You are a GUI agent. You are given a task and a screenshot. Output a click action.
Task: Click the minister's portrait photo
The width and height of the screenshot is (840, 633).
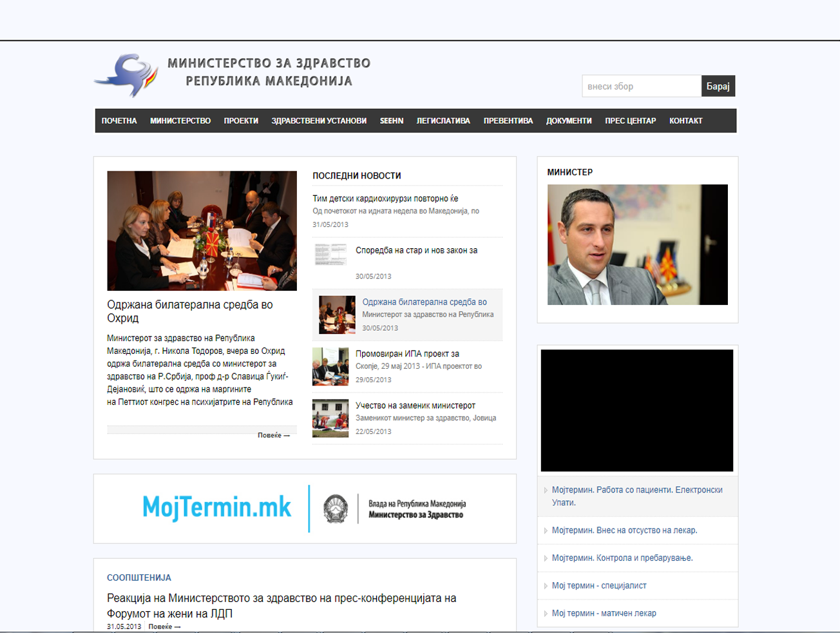point(637,244)
